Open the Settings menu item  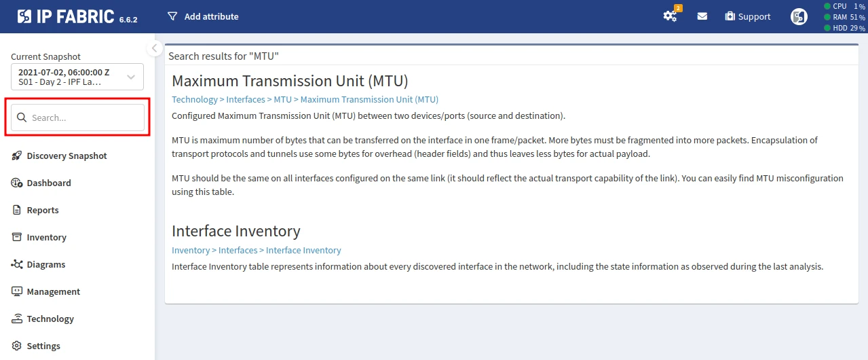click(x=43, y=346)
